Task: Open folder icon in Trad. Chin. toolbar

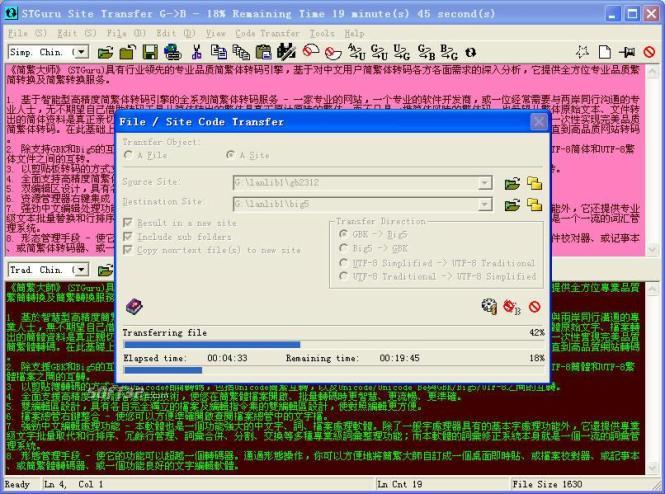Action: tap(105, 270)
